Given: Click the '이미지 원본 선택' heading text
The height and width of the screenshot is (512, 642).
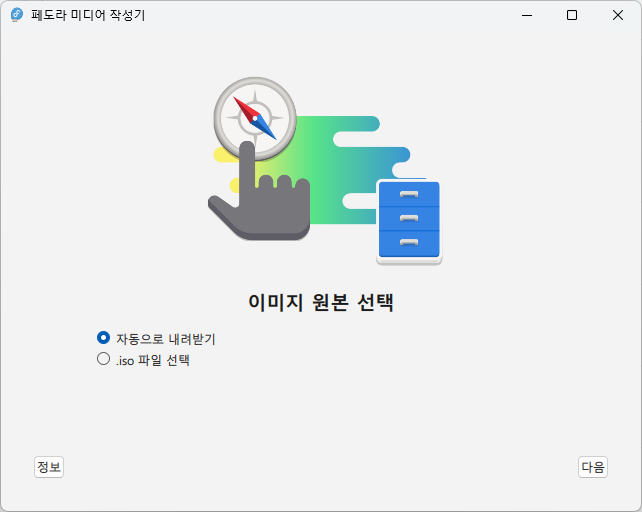Looking at the screenshot, I should click(321, 303).
